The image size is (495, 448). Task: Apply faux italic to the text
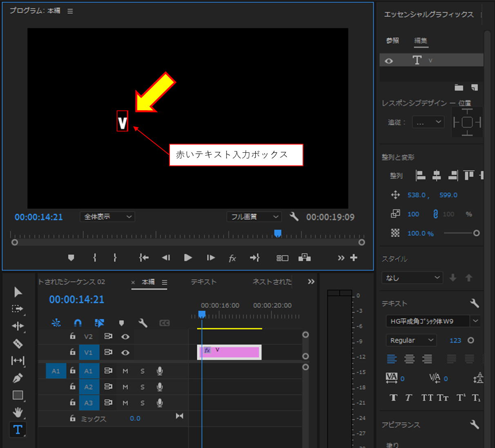[408, 397]
